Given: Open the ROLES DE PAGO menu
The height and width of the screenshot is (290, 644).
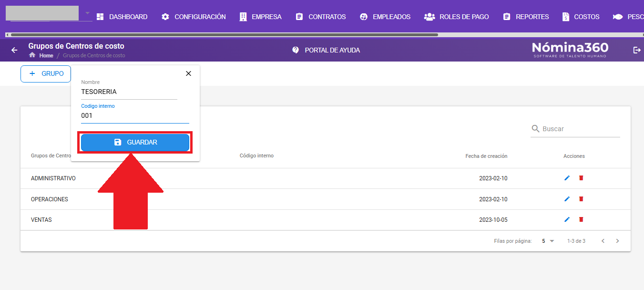Looking at the screenshot, I should (456, 17).
